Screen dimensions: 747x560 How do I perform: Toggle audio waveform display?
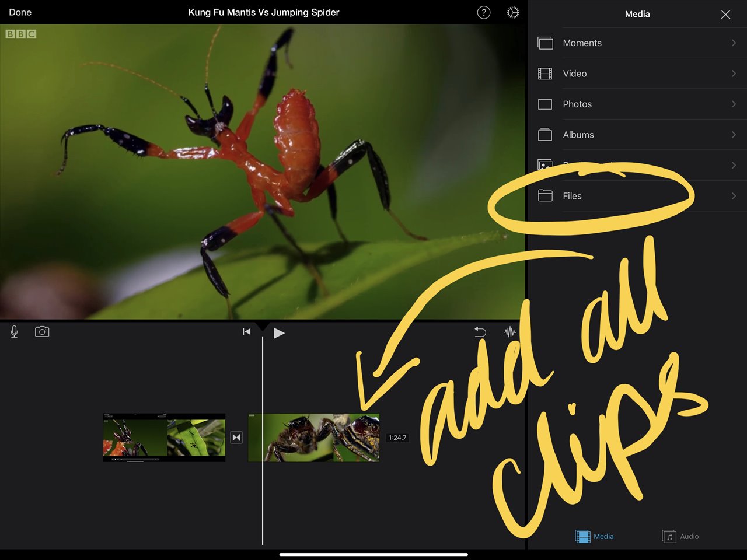click(510, 332)
